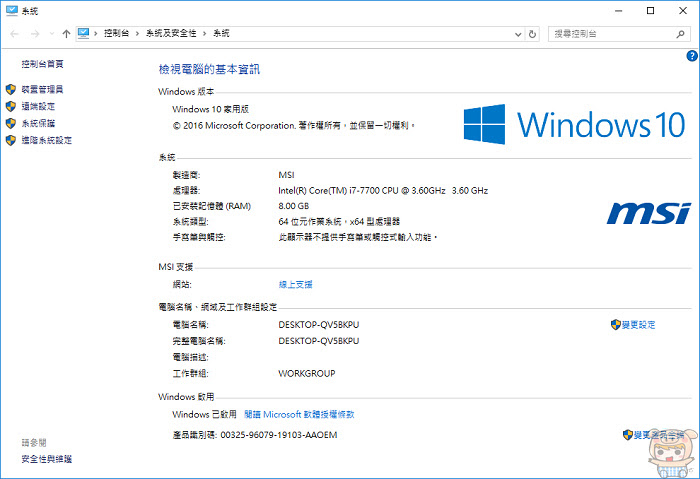This screenshot has width=700, height=479.
Task: Click product ID 00325-96079-19103-AAOEM
Action: [279, 435]
